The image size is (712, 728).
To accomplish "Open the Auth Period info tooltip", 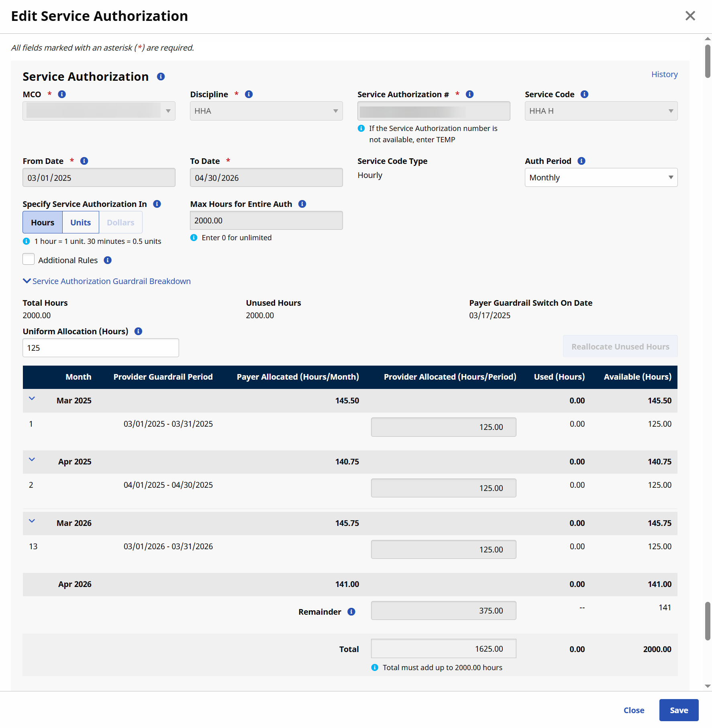I will coord(581,161).
